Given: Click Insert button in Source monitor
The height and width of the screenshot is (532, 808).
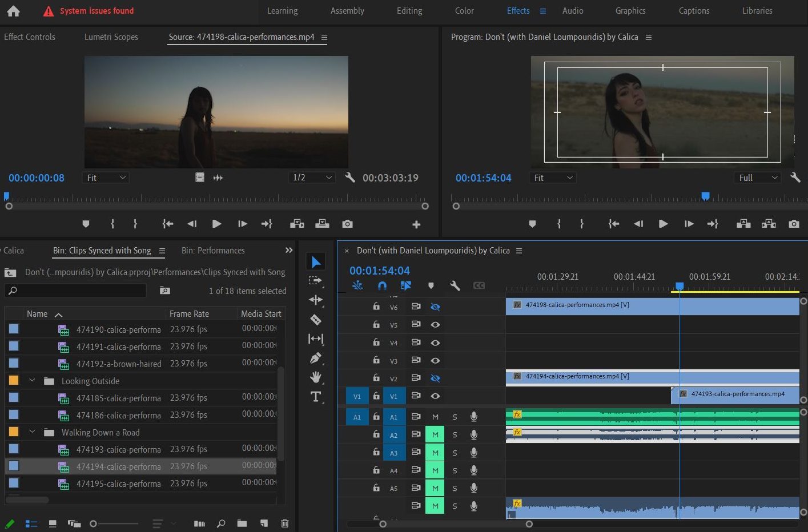Looking at the screenshot, I should [x=297, y=224].
